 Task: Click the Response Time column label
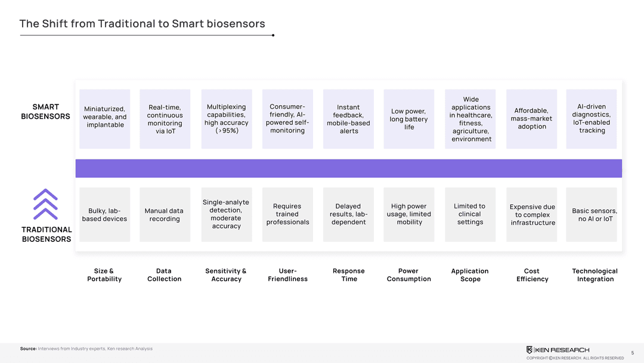click(x=349, y=275)
